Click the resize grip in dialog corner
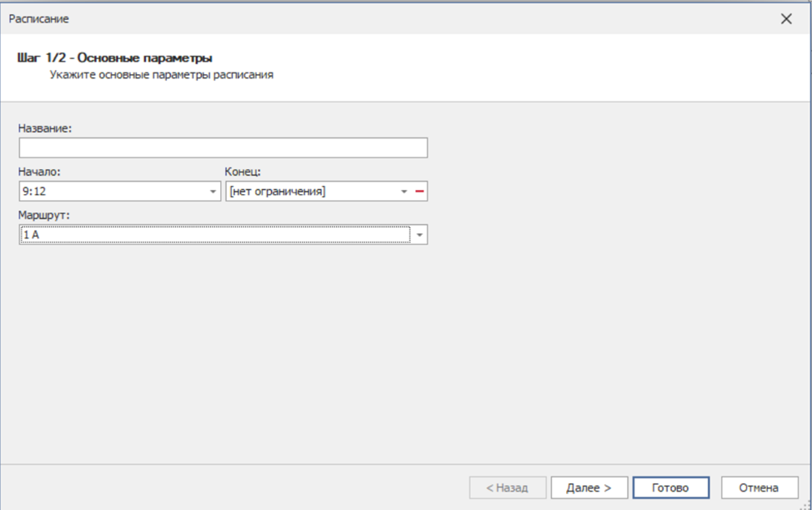812x510 pixels. point(805,504)
